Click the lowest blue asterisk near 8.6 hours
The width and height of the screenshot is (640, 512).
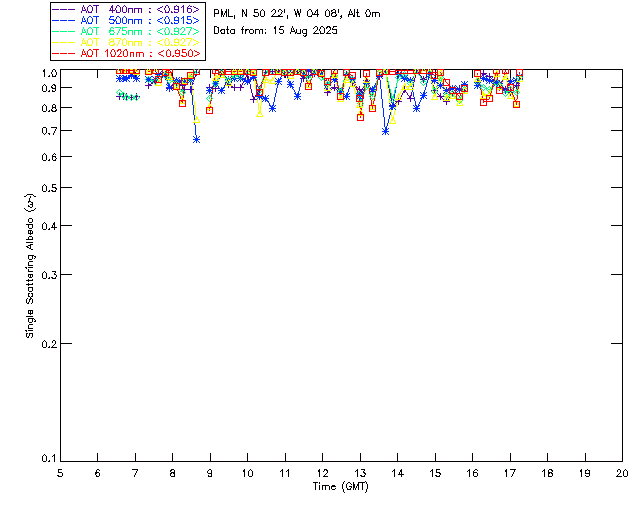(x=196, y=139)
